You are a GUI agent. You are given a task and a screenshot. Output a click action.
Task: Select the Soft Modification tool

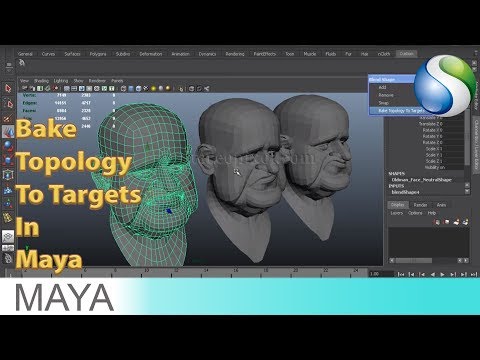coord(8,189)
